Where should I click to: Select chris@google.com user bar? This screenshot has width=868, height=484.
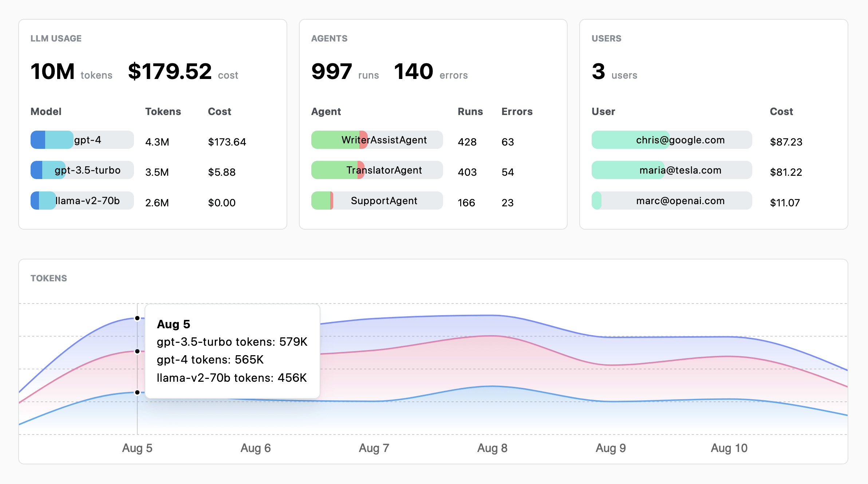click(x=671, y=140)
